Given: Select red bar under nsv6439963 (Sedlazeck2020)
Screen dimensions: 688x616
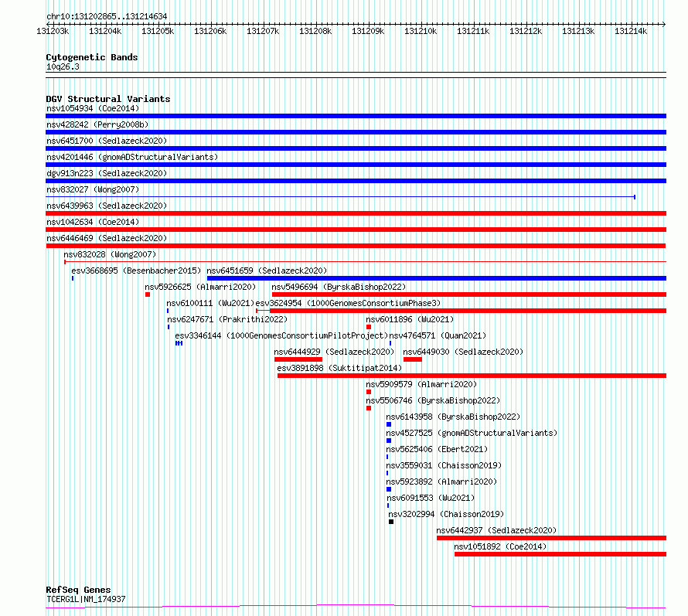Looking at the screenshot, I should tap(356, 213).
